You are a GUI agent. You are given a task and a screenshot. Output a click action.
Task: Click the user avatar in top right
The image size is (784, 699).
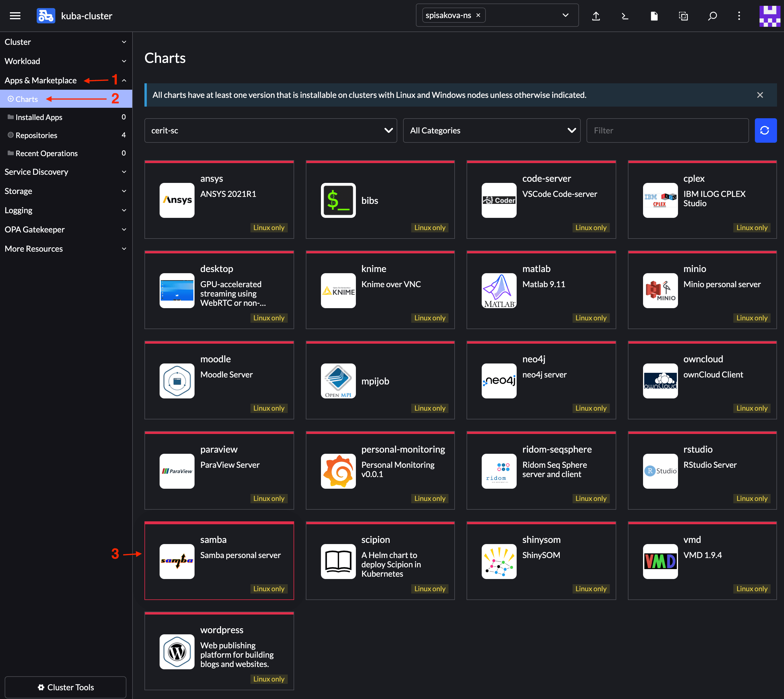(x=769, y=16)
